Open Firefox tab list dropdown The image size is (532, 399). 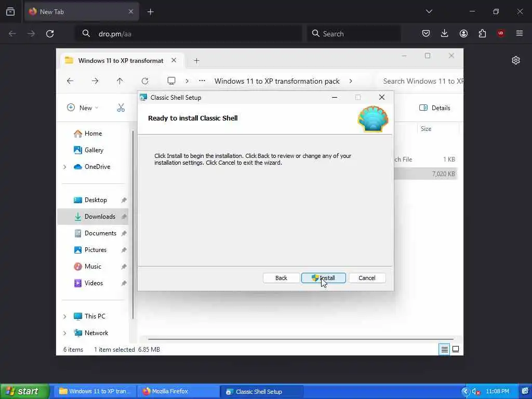tap(429, 11)
